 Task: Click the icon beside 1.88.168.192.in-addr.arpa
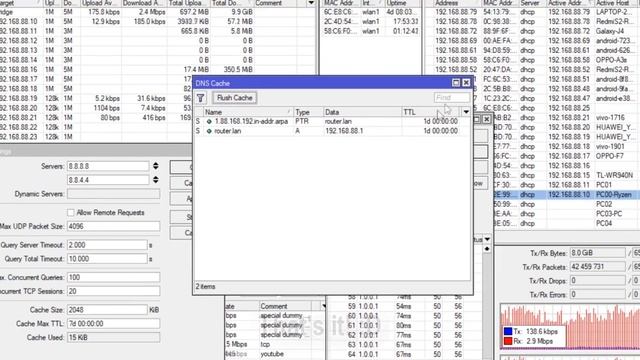tap(209, 121)
